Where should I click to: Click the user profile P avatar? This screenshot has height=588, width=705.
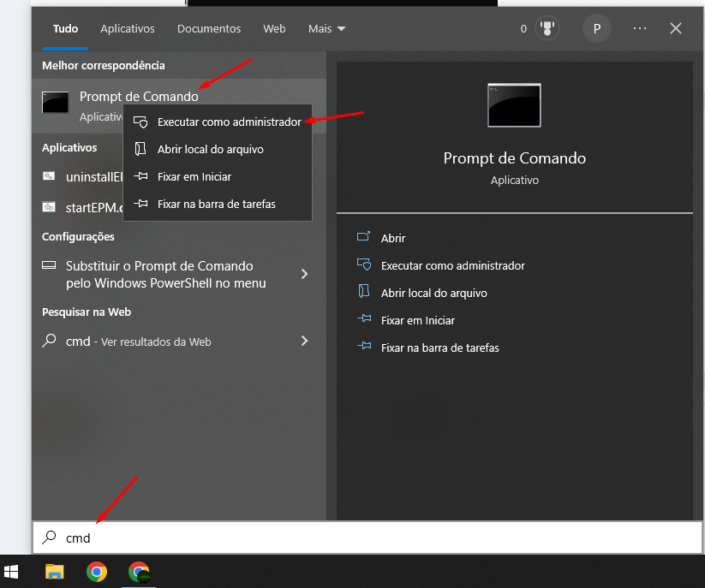tap(597, 28)
